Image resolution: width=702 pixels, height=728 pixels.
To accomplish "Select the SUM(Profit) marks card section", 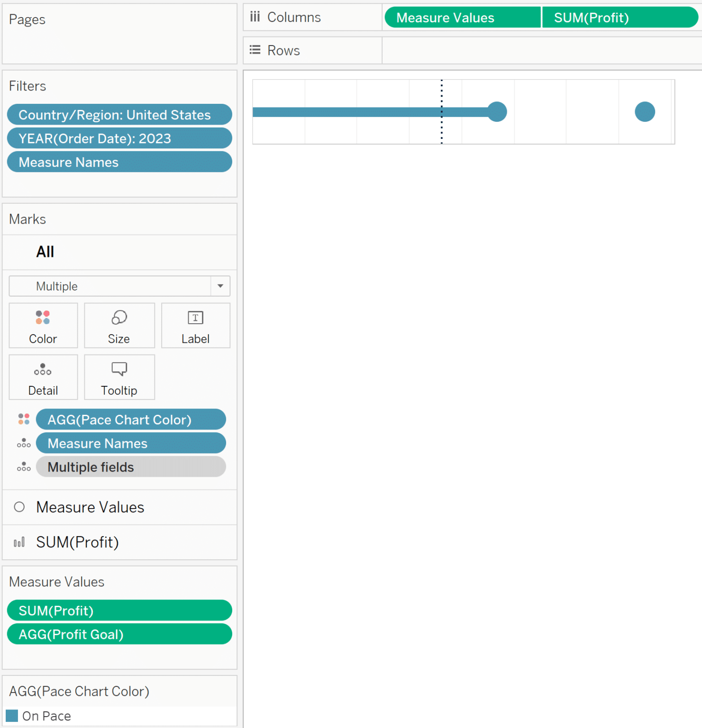I will click(x=77, y=542).
